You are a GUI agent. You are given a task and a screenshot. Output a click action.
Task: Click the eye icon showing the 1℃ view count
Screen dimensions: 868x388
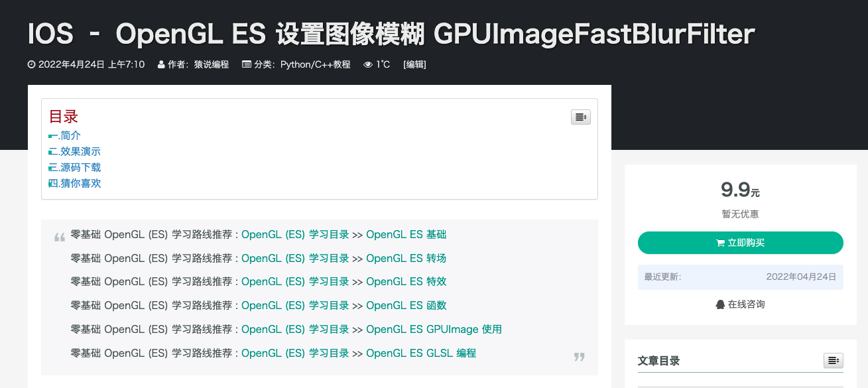coord(367,64)
